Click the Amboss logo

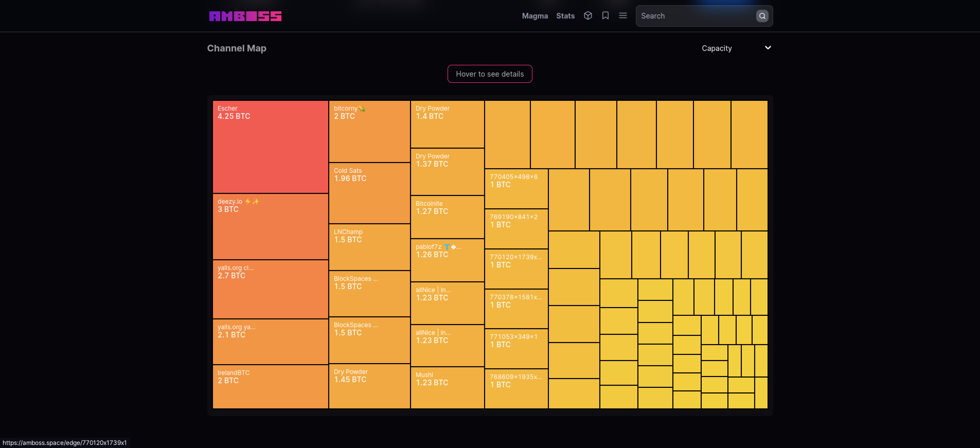[x=245, y=16]
